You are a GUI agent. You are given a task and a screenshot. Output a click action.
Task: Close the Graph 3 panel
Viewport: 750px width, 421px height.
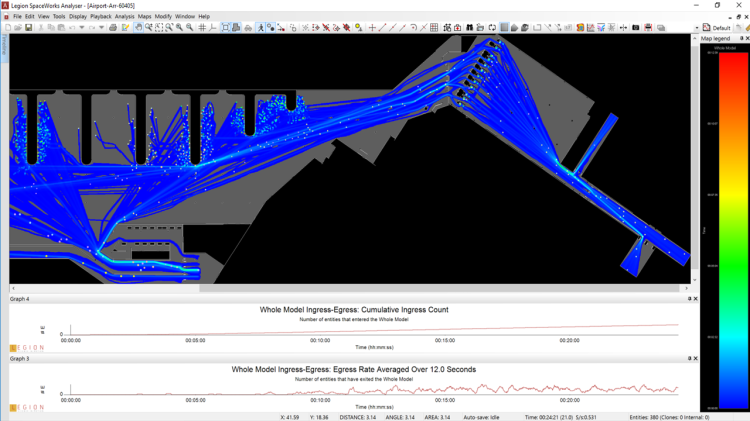[695, 358]
